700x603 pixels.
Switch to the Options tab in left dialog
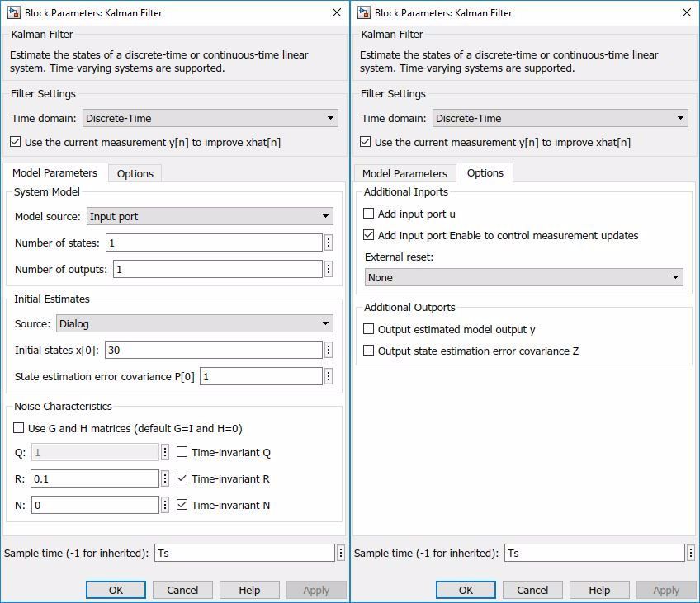(135, 173)
